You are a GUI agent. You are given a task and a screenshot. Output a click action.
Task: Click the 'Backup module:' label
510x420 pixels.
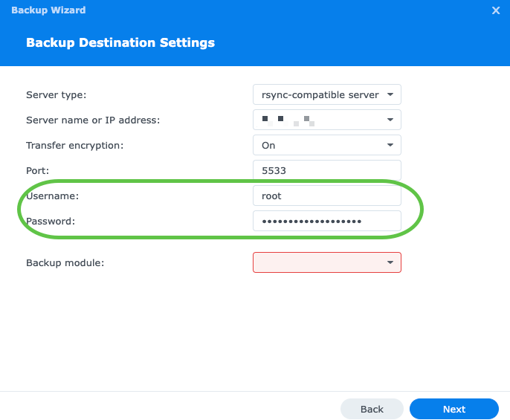pos(65,263)
